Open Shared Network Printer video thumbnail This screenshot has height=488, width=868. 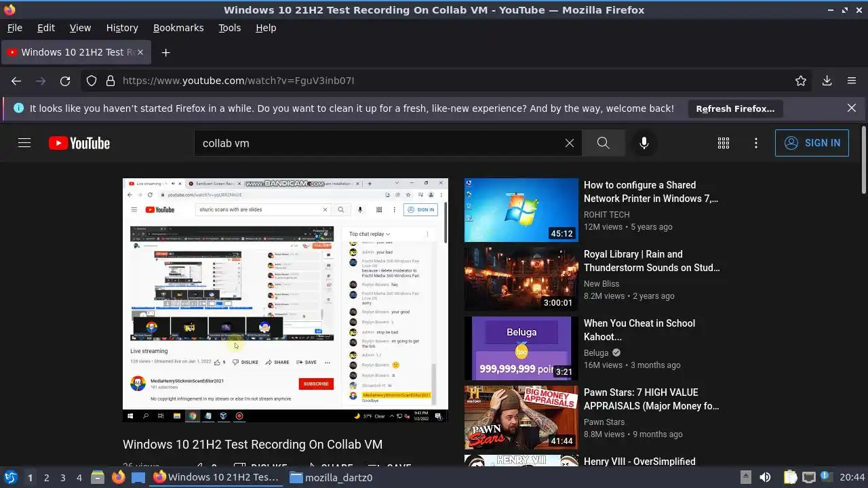coord(521,210)
